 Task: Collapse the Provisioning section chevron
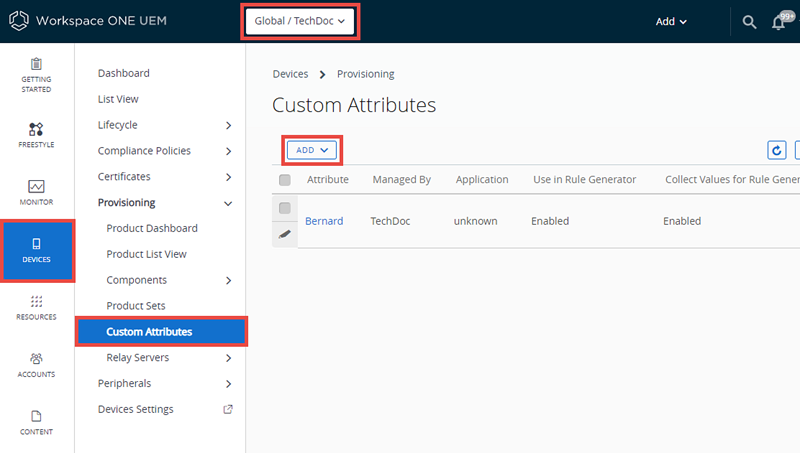click(228, 204)
